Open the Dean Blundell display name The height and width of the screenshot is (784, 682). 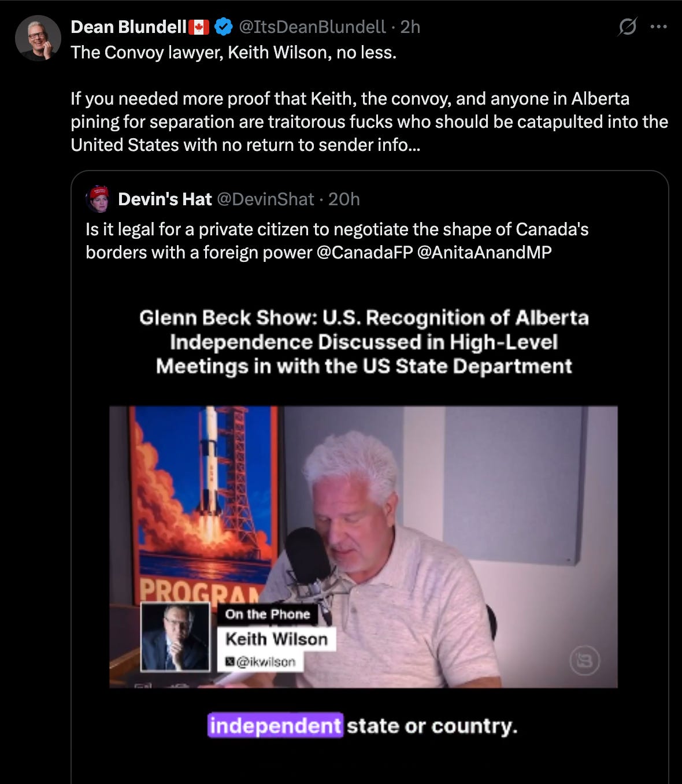pyautogui.click(x=128, y=27)
